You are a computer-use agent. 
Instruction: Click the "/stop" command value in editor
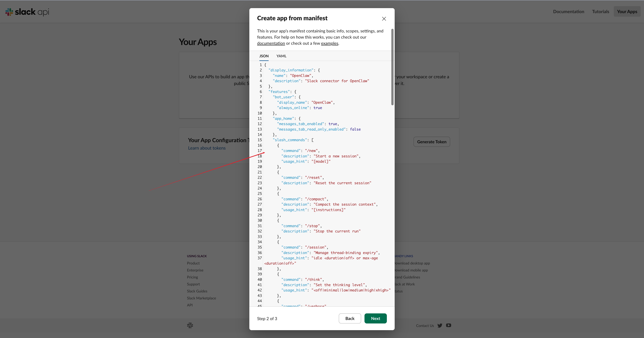coord(312,226)
